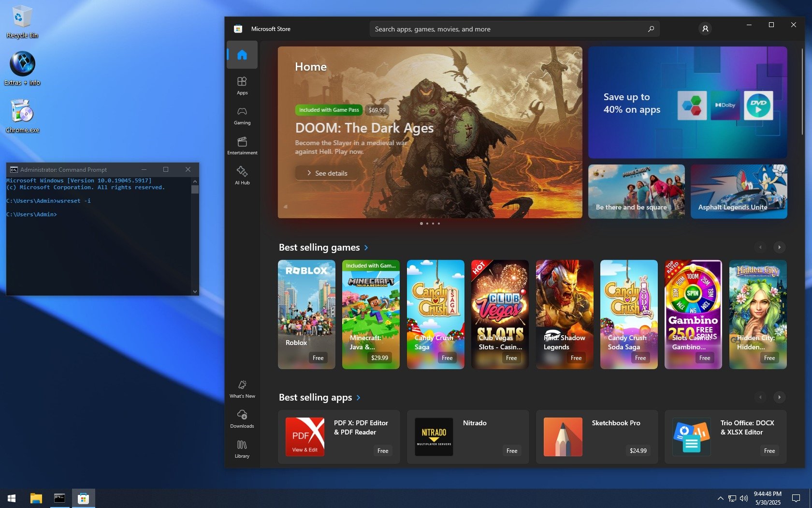Open the Recycle Bin desktop icon
This screenshot has width=812, height=508.
coord(22,22)
